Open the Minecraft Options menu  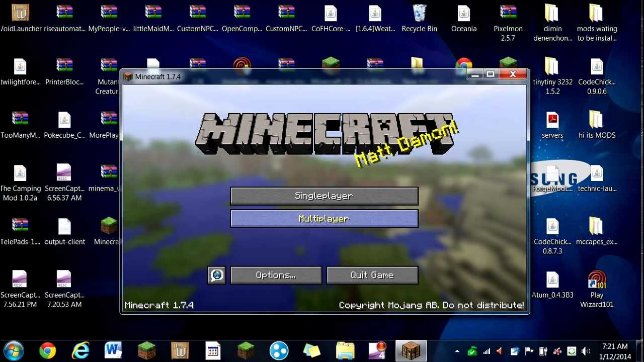pos(276,275)
